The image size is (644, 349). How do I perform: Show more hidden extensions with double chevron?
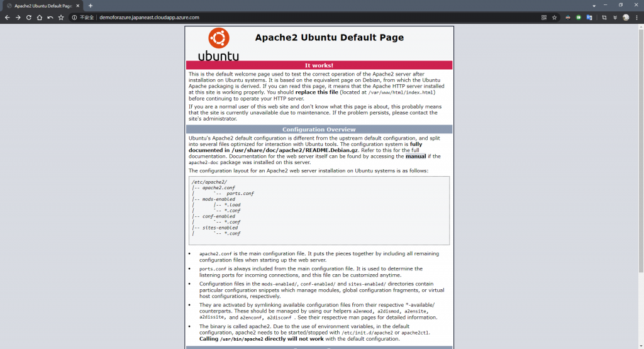tap(615, 18)
